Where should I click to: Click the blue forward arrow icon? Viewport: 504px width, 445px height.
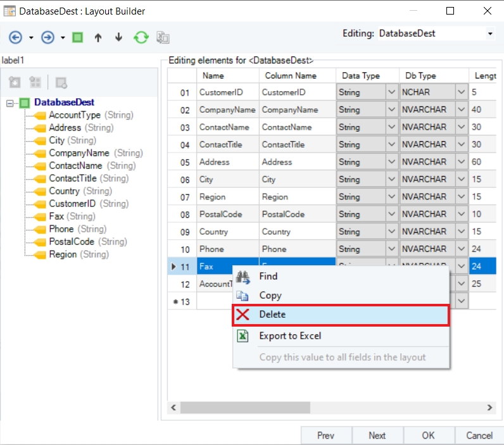[x=47, y=37]
